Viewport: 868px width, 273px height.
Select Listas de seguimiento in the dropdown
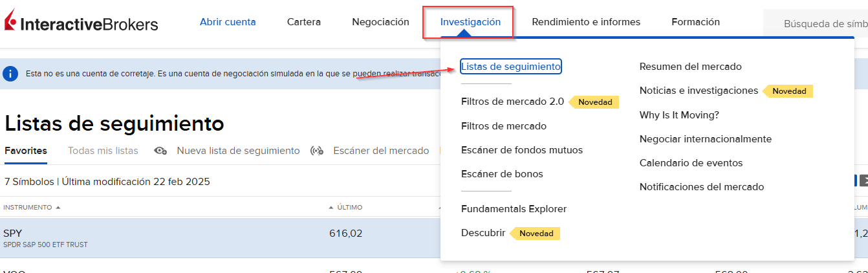click(x=511, y=67)
